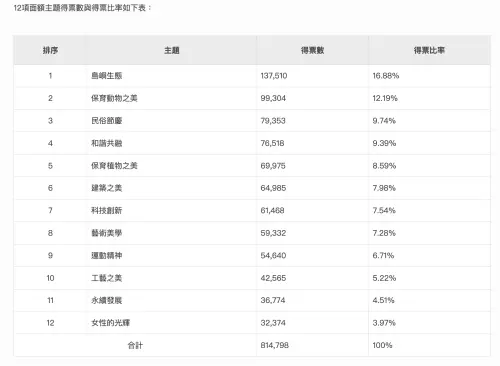Screen dimensions: 500x366
Task: Click rank number 7 beside 科技創新
Action: [x=50, y=210]
